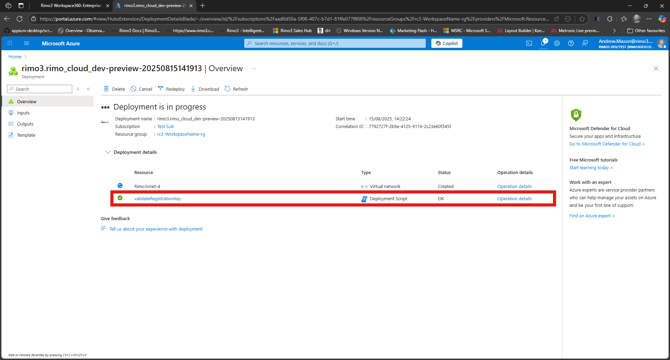The image size is (670, 360).
Task: Click the Microsoft Azure home title
Action: coord(61,43)
